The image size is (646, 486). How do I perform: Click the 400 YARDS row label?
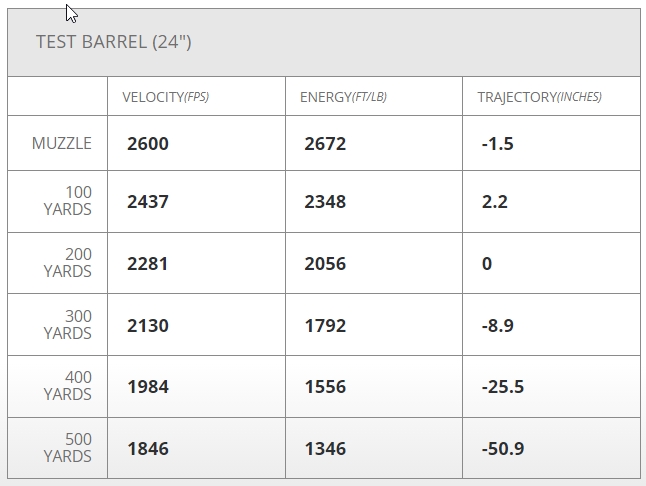click(x=68, y=386)
